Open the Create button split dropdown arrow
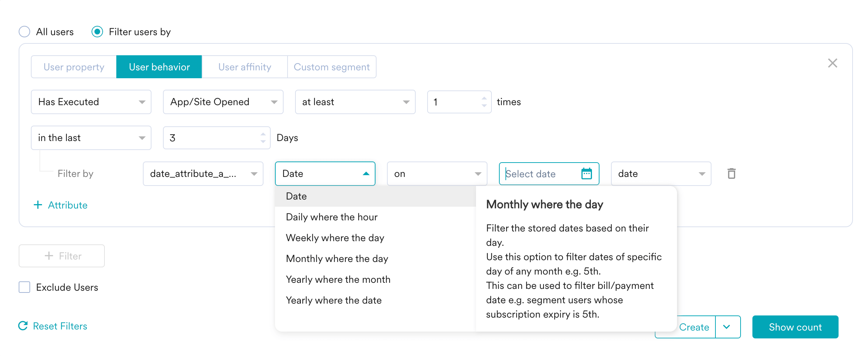 pos(727,327)
